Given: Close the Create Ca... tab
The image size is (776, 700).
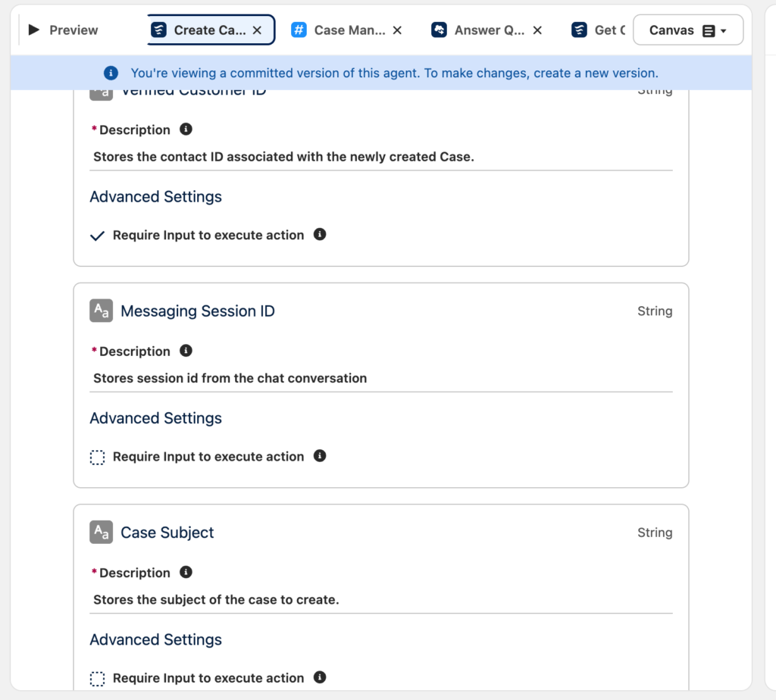Looking at the screenshot, I should click(257, 30).
